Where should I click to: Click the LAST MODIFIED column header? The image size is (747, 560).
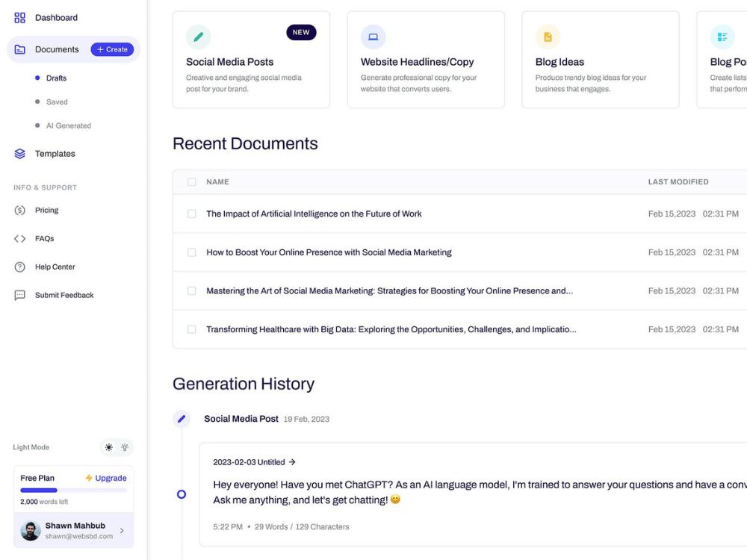(x=678, y=182)
